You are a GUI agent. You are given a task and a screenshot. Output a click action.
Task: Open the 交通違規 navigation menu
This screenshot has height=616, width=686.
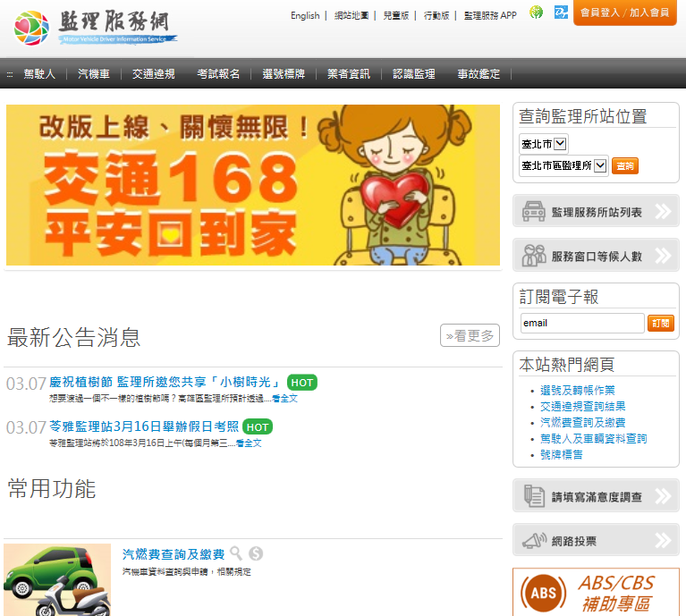point(154,74)
